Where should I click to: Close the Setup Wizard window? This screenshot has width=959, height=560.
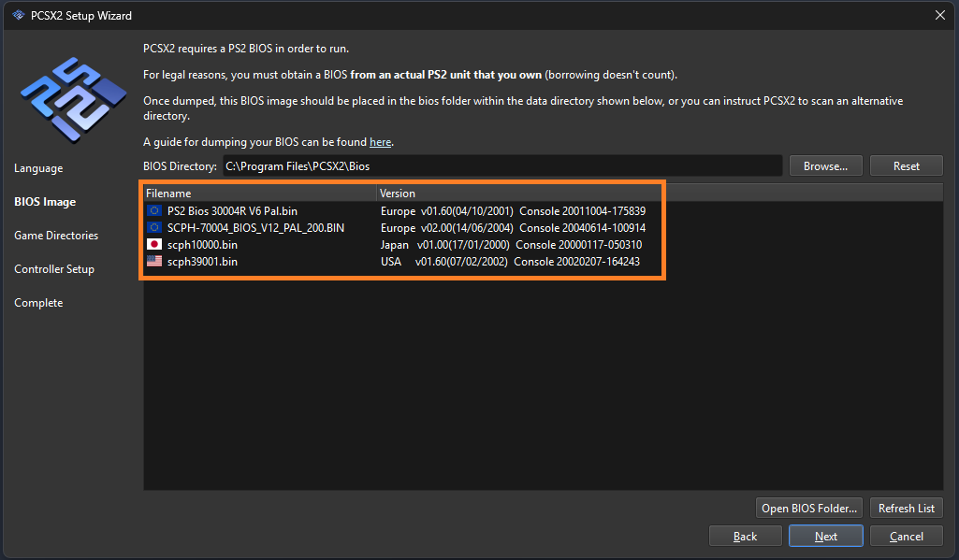940,15
